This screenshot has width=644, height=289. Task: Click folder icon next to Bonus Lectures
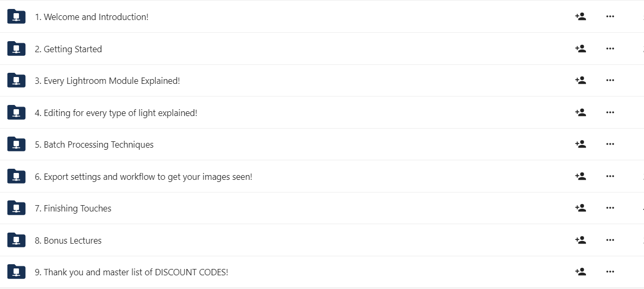coord(16,240)
